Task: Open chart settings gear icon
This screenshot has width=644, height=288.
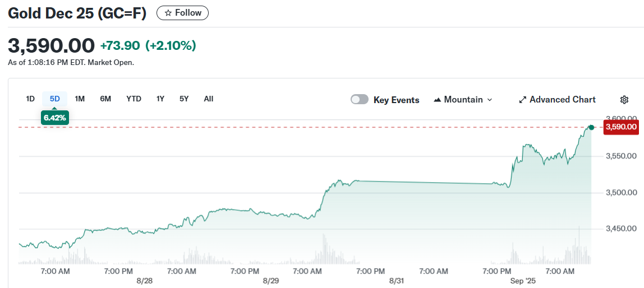Action: (624, 100)
